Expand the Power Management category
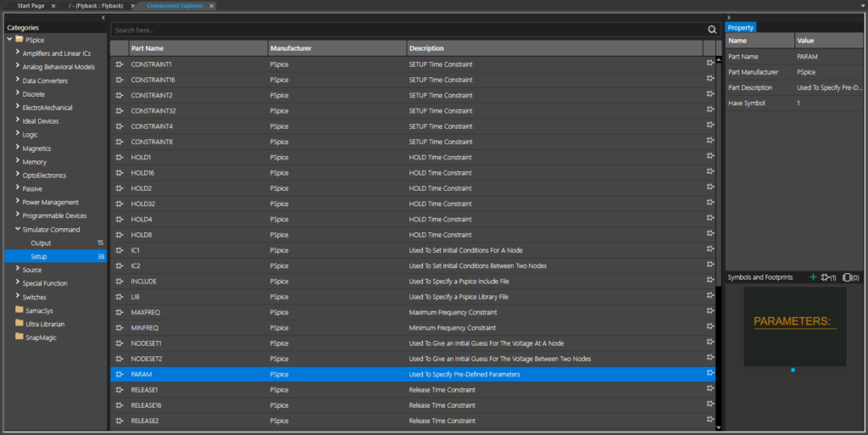868x435 pixels. pyautogui.click(x=18, y=202)
